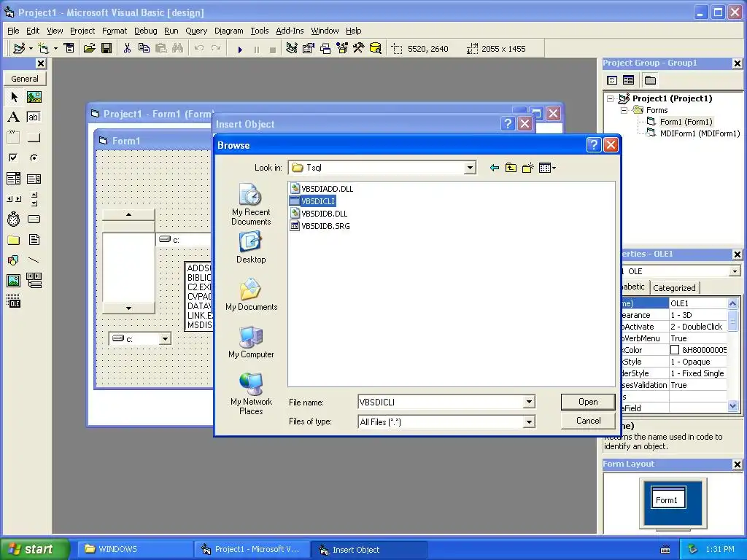The width and height of the screenshot is (747, 560).
Task: Click the Save Project toolbar icon
Action: (107, 49)
